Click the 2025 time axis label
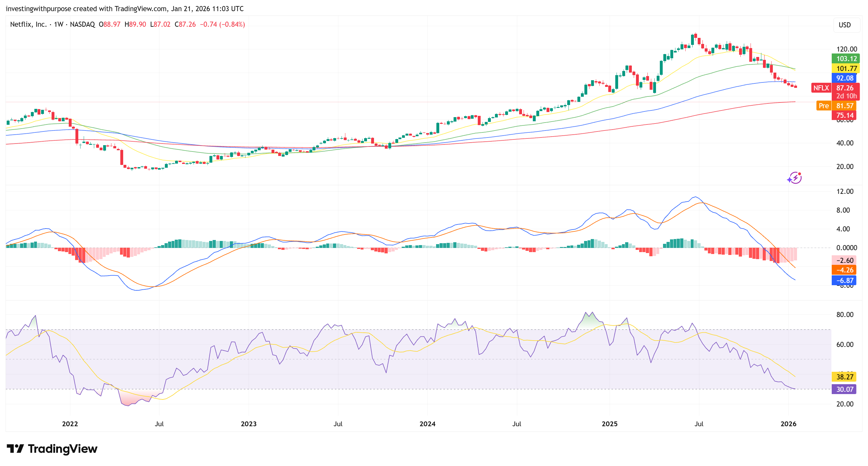 [609, 424]
